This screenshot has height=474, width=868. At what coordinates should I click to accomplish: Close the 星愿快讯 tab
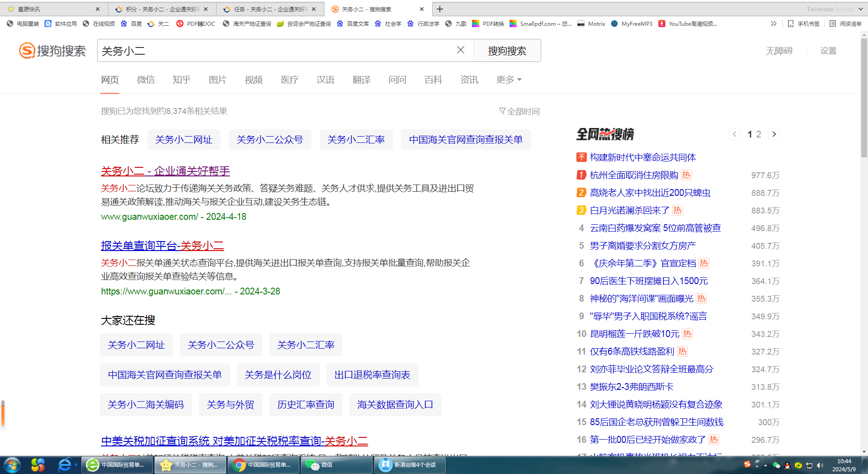(x=98, y=9)
